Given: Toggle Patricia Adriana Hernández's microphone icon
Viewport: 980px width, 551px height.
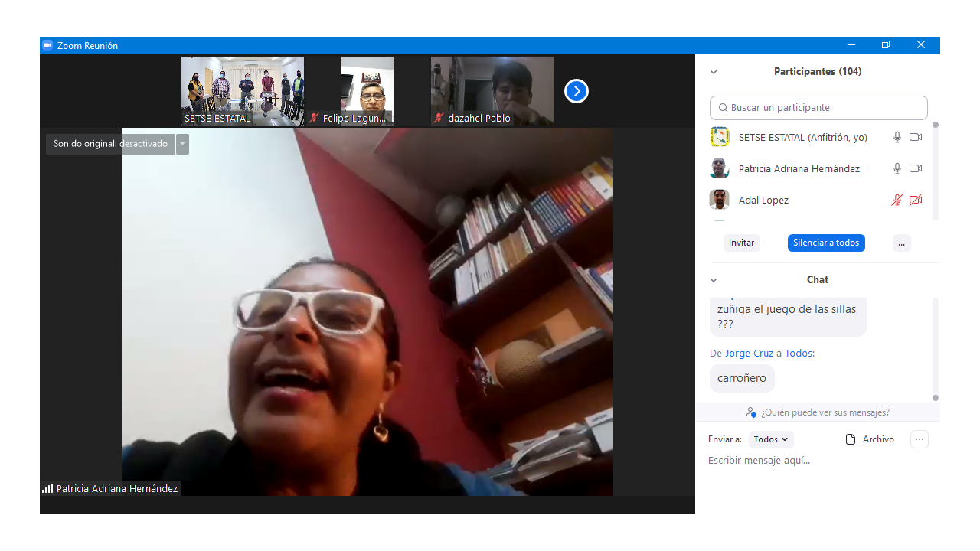Looking at the screenshot, I should click(x=897, y=168).
